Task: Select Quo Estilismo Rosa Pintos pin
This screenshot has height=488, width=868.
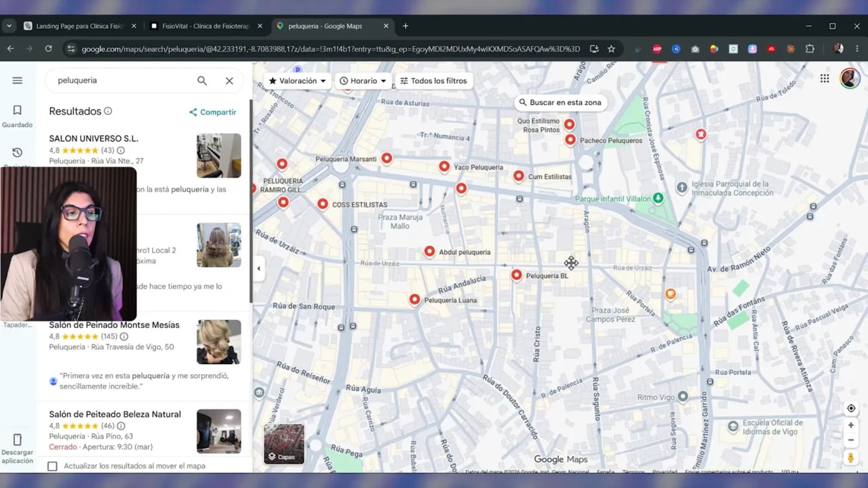Action: click(570, 125)
